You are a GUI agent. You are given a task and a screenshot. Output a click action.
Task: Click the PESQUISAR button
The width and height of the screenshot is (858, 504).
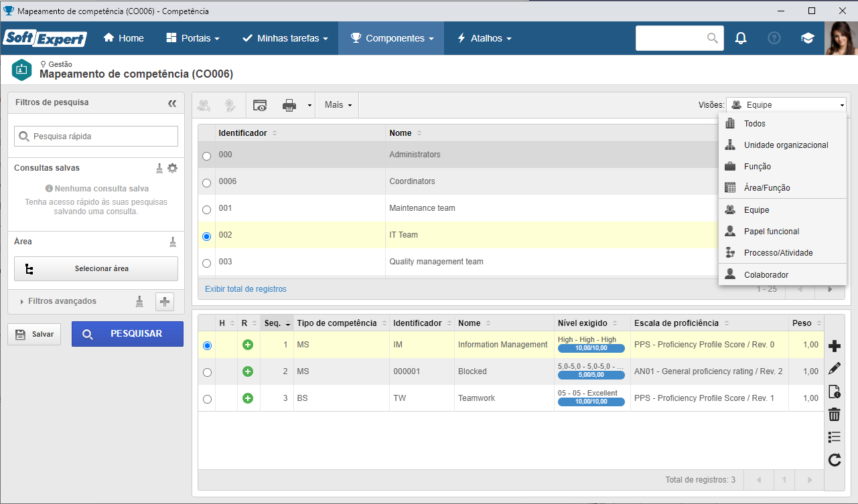pos(127,333)
